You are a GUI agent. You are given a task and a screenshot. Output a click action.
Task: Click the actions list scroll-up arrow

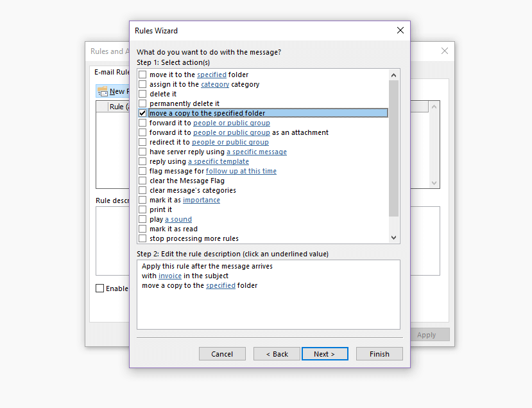[393, 75]
